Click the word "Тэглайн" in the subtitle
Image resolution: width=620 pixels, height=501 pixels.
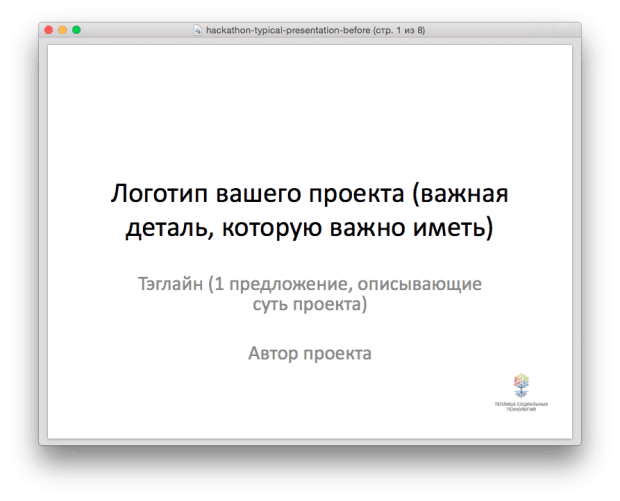point(171,285)
